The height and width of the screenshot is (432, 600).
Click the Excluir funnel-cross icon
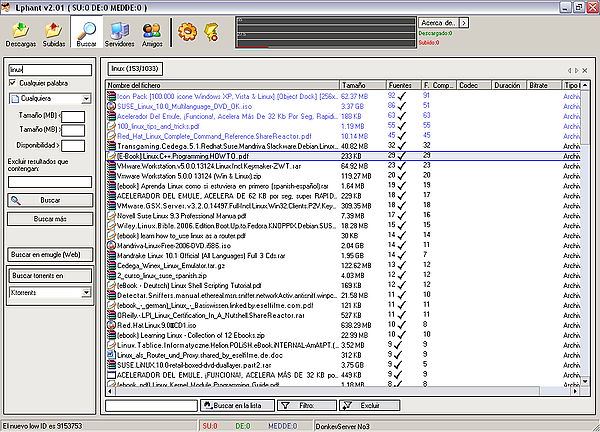click(x=347, y=406)
